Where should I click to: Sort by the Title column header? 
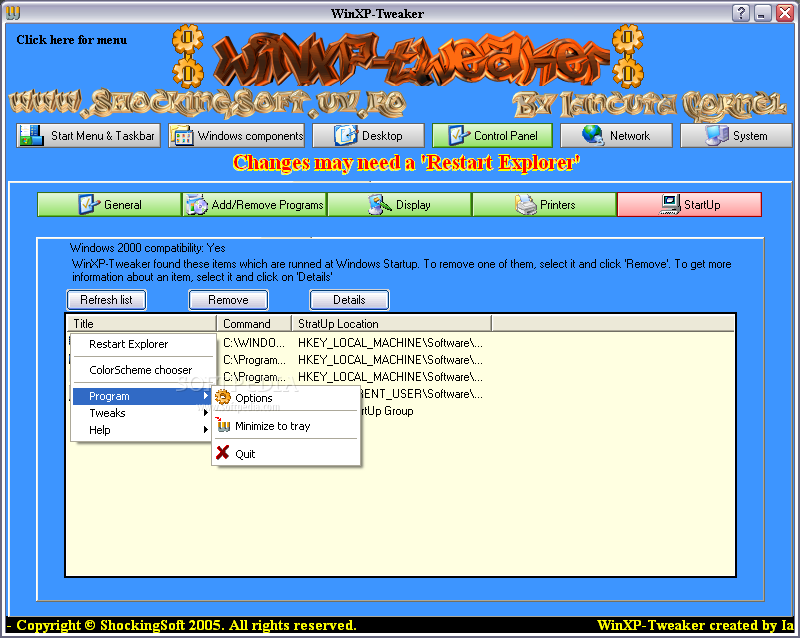[x=141, y=324]
